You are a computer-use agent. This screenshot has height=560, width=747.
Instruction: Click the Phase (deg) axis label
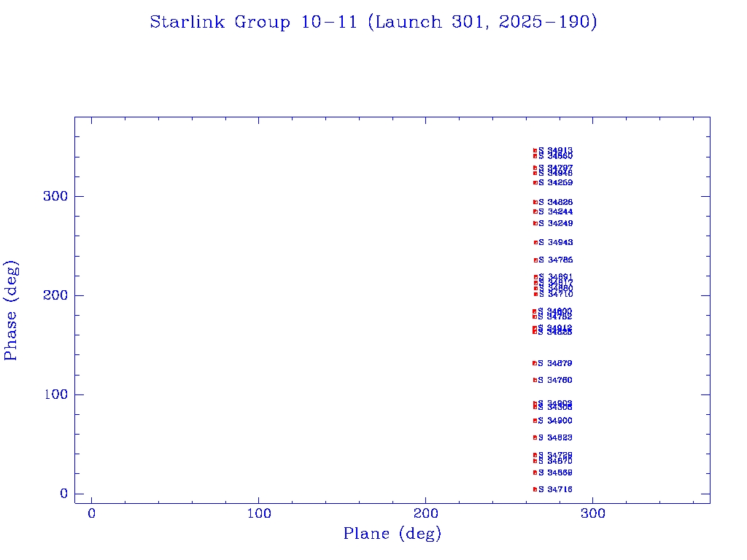tap(11, 310)
